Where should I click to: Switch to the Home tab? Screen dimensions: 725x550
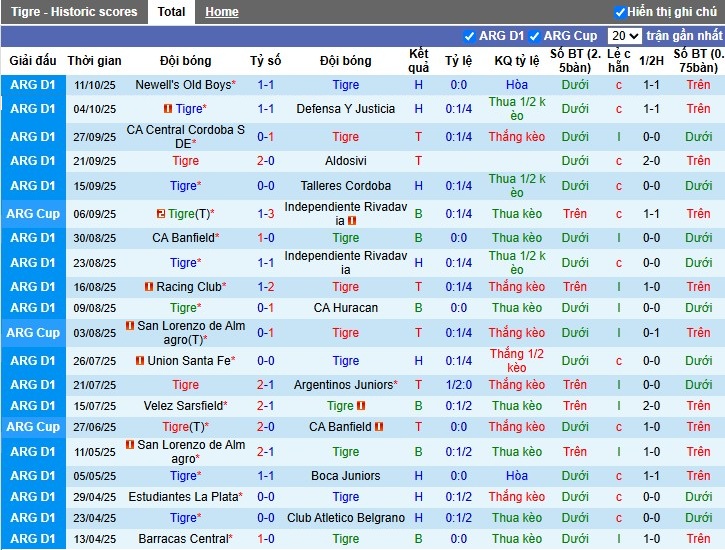(x=222, y=12)
